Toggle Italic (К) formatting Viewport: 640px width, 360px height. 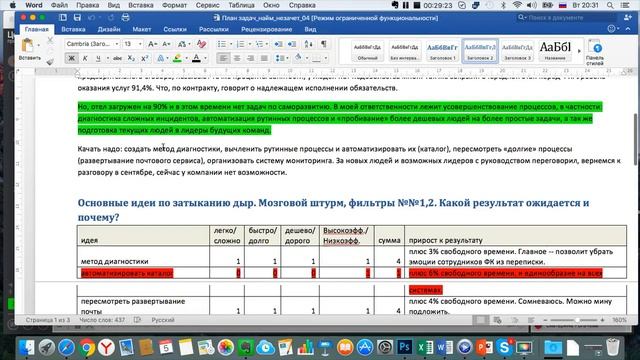point(85,58)
